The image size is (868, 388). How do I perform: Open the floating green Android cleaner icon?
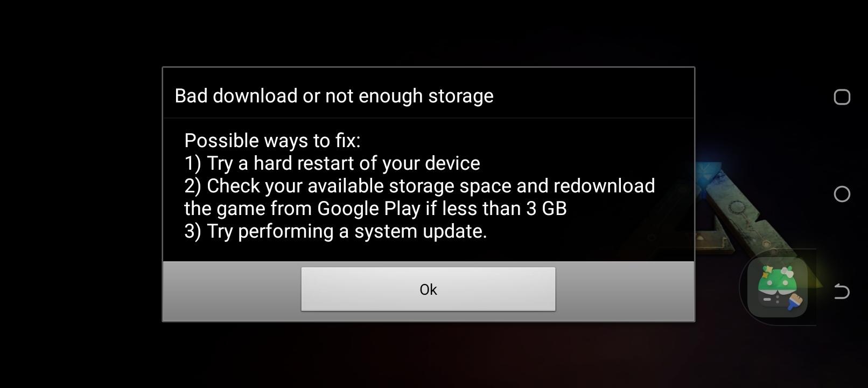coord(778,287)
